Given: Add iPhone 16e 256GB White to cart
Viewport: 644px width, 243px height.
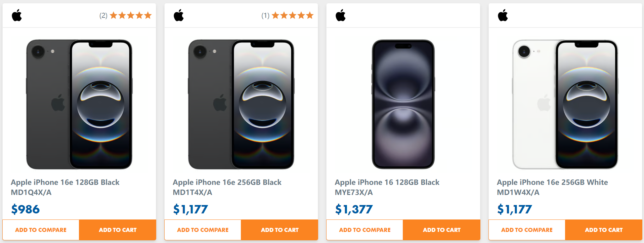Looking at the screenshot, I should tap(604, 230).
